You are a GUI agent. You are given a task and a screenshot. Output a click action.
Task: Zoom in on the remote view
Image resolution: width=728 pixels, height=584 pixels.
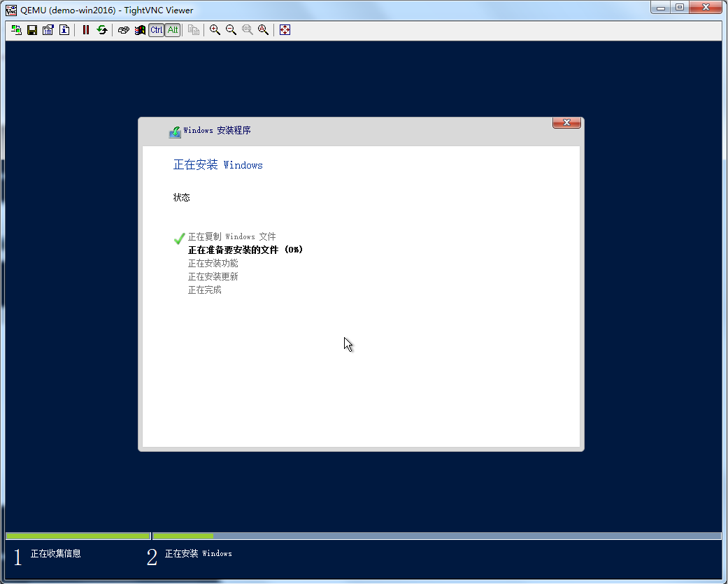point(215,30)
